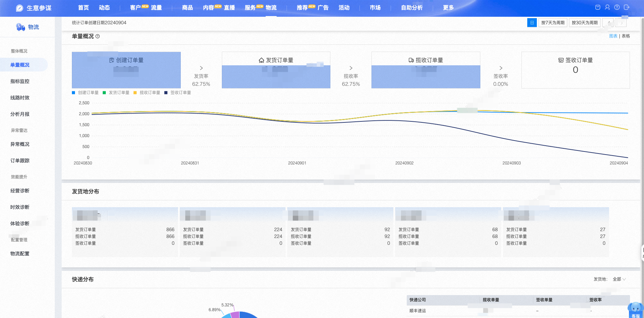Toggle 签收订单量 legend series

point(178,93)
